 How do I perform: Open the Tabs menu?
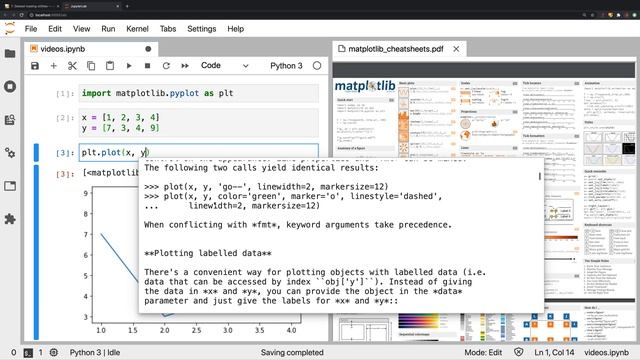point(168,29)
